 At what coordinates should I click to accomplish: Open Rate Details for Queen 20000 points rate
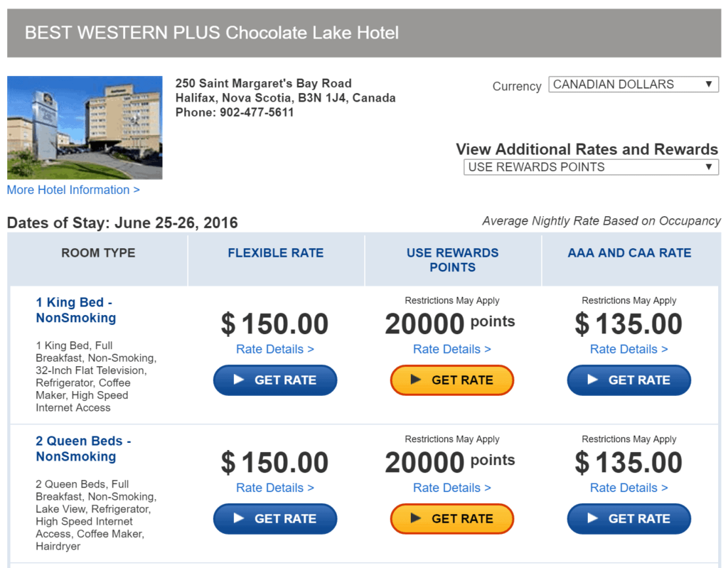coord(452,488)
